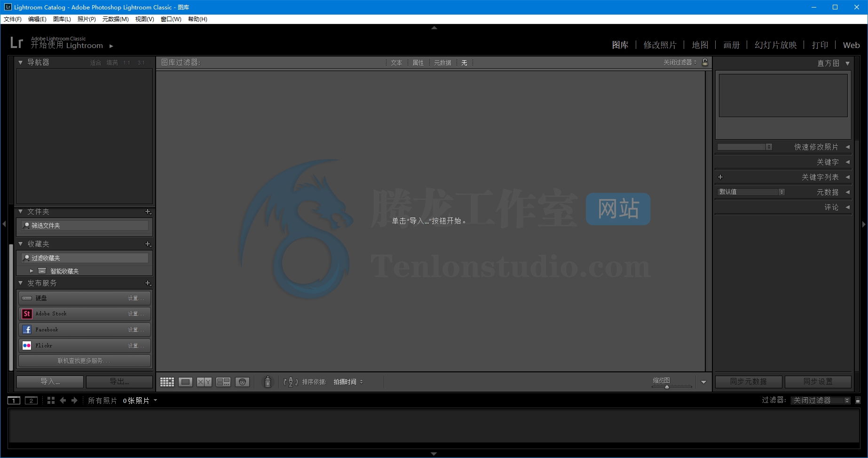The height and width of the screenshot is (458, 868).
Task: Click the 过滤收藏夹 search field
Action: 85,258
